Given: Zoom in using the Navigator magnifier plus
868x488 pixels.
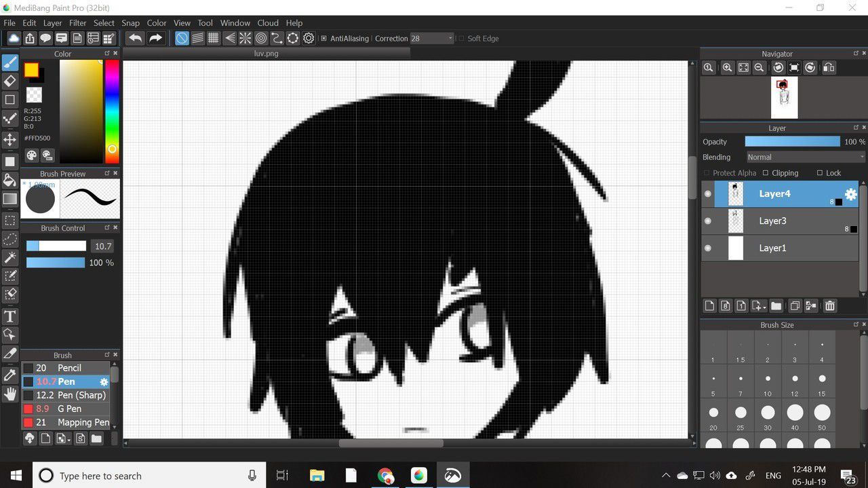Looking at the screenshot, I should click(727, 68).
